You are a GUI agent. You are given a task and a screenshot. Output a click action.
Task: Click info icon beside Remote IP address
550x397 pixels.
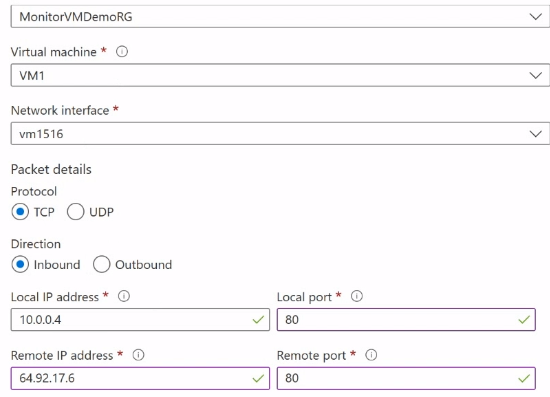tap(138, 355)
